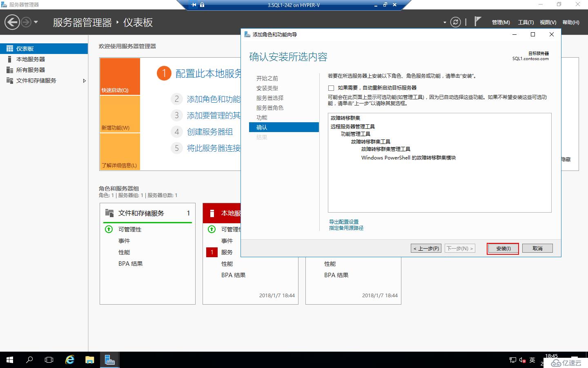Viewport: 588px width, 368px height.
Task: Click the 快速启动(Q) orange tile
Action: (120, 76)
